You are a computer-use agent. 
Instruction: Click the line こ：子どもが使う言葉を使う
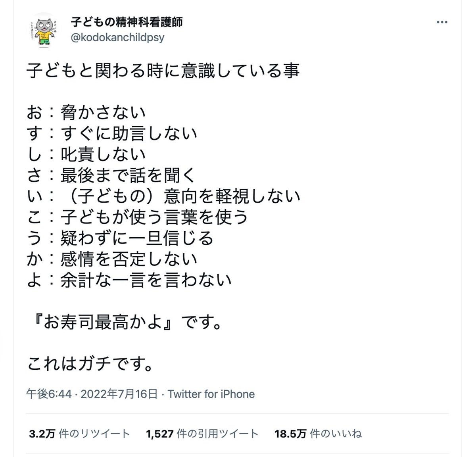point(138,217)
